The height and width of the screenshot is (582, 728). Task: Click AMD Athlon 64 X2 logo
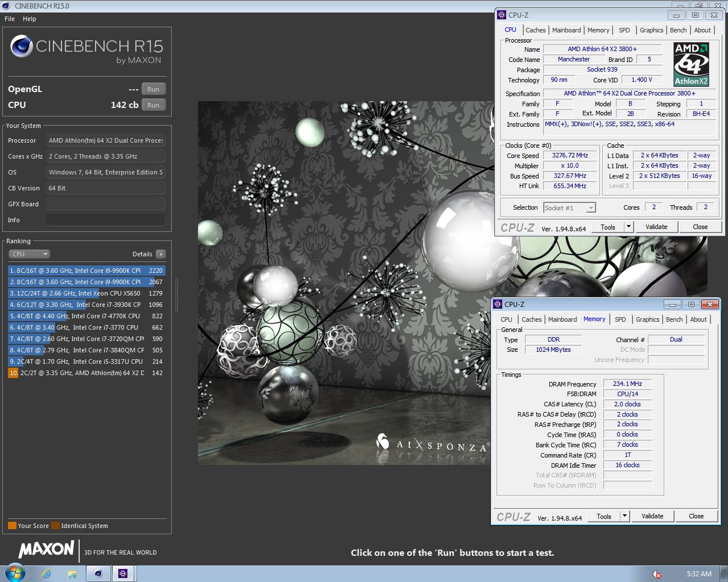691,64
